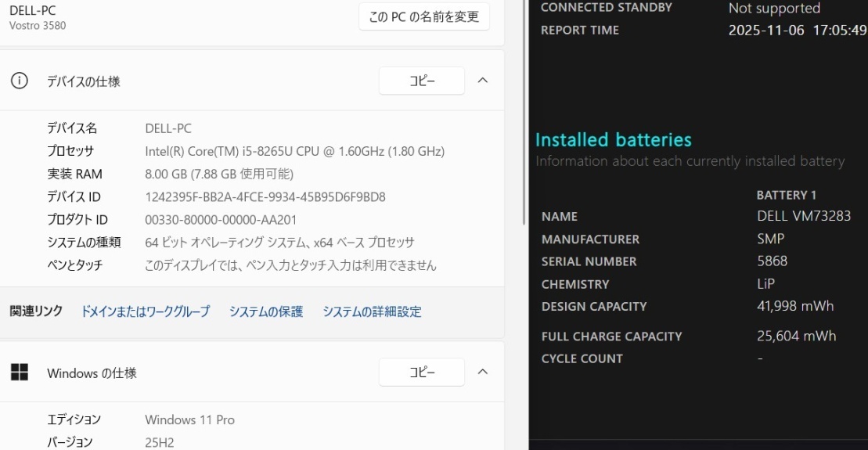This screenshot has height=450, width=868.
Task: Open the システムの詳細設定 link
Action: [372, 311]
